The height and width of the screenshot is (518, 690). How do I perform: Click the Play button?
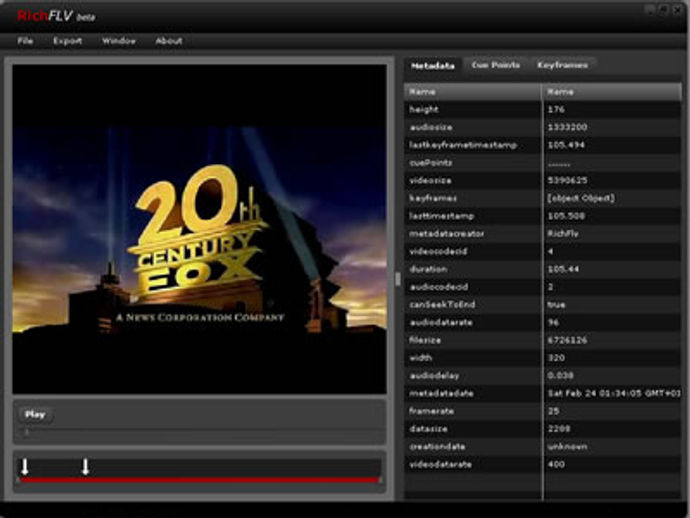coord(35,415)
